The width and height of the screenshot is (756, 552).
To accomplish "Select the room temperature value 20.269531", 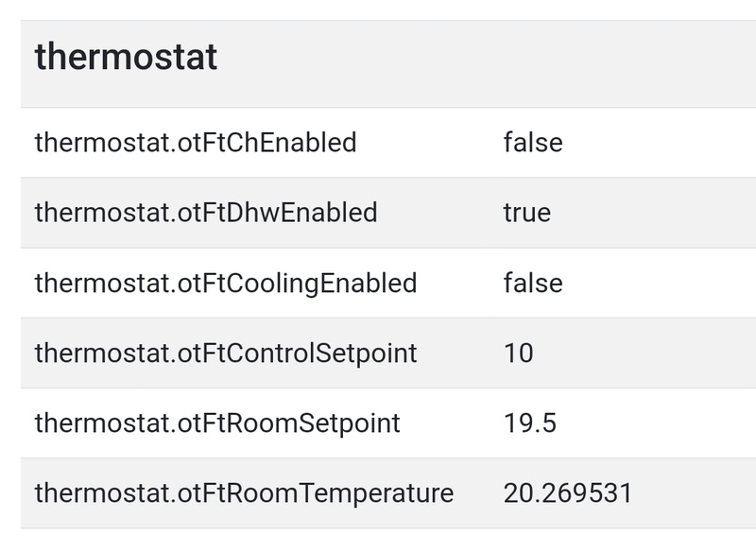I will point(567,492).
